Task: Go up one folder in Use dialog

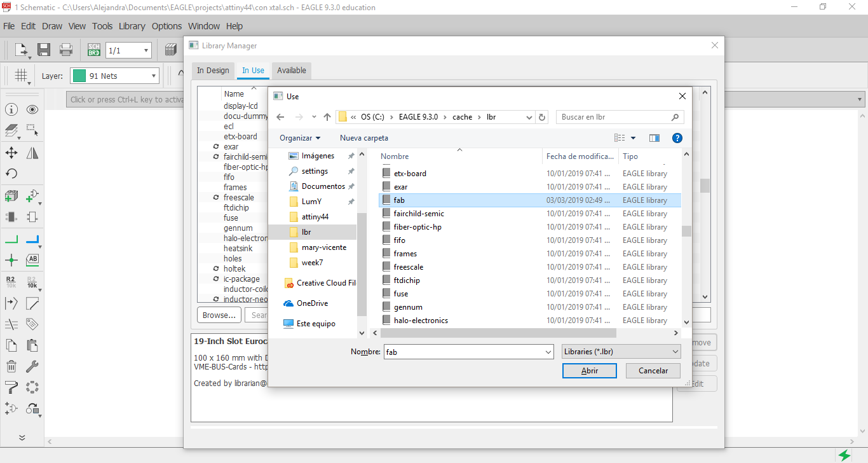Action: tap(327, 117)
